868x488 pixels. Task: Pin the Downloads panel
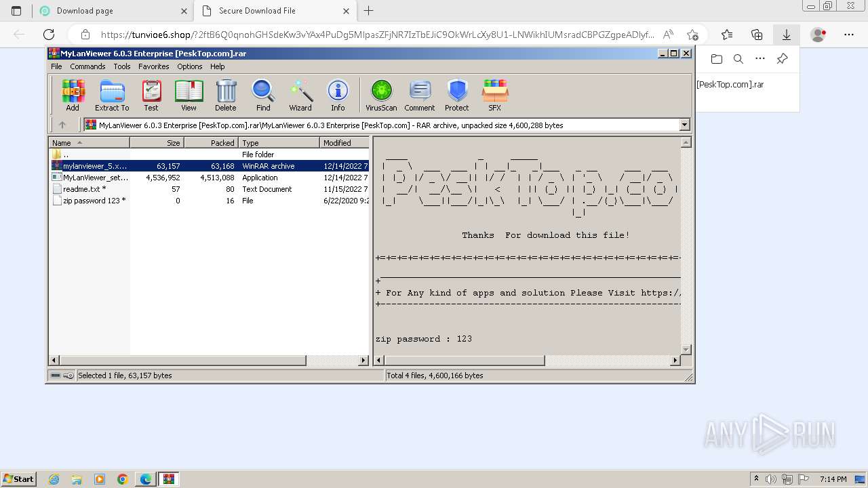click(782, 59)
